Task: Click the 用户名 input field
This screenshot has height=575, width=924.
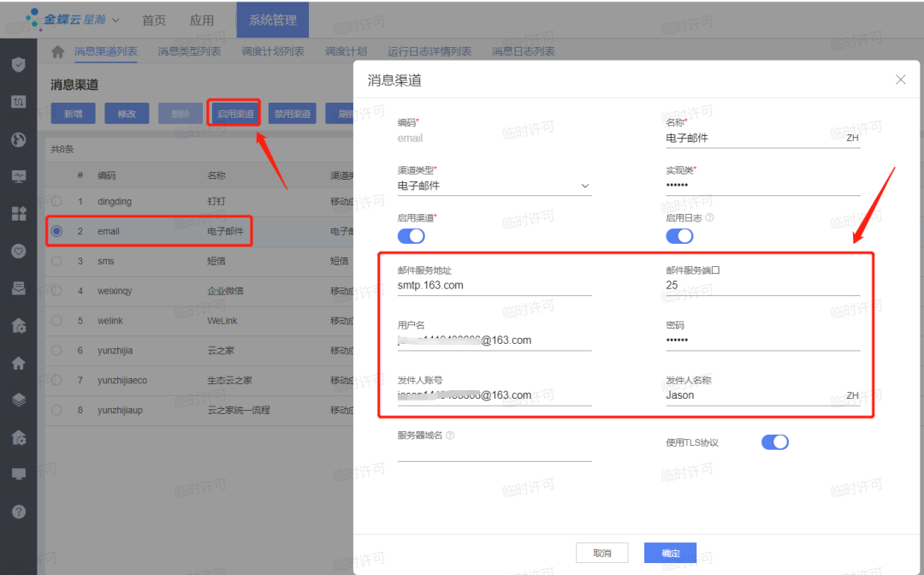Action: click(495, 341)
